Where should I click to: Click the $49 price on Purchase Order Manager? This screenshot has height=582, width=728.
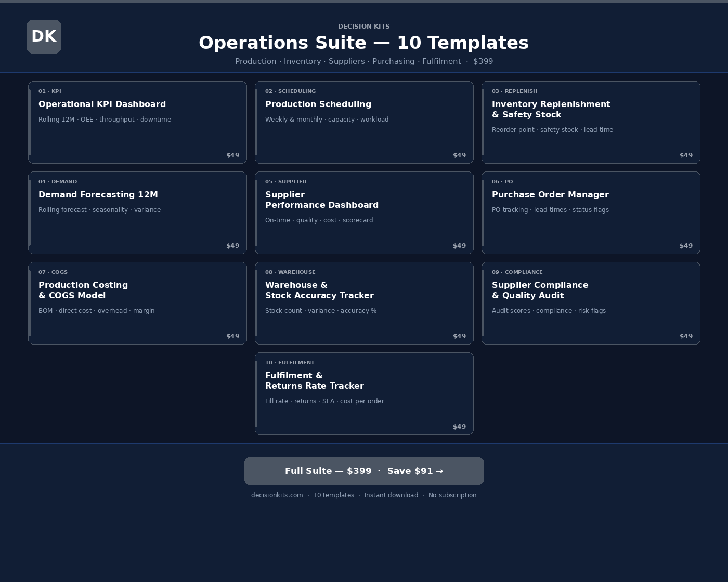686,245
